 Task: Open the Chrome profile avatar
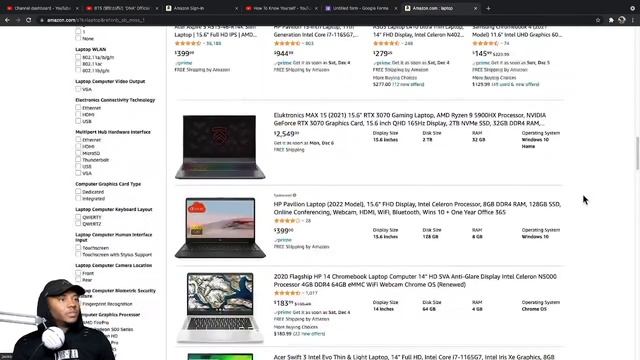(622, 20)
